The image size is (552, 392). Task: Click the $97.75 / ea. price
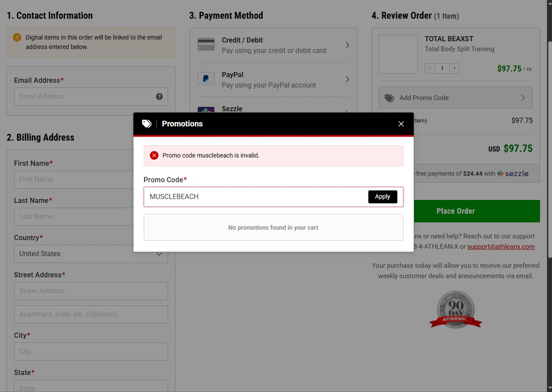pos(514,69)
